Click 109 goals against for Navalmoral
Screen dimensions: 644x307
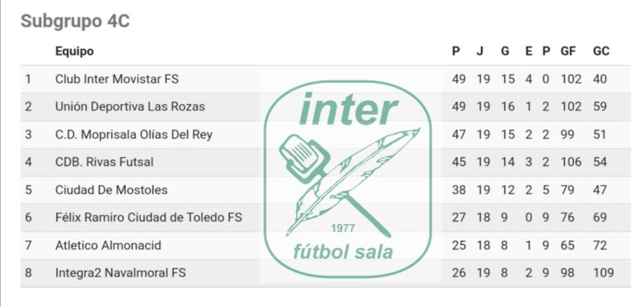(x=603, y=273)
